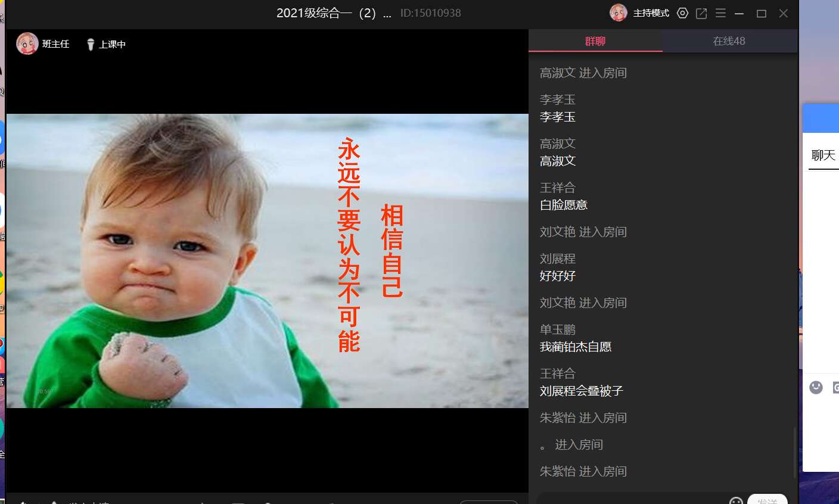Click the room title 2021级综合一（2）
Screen dimensions: 839x504
(334, 13)
